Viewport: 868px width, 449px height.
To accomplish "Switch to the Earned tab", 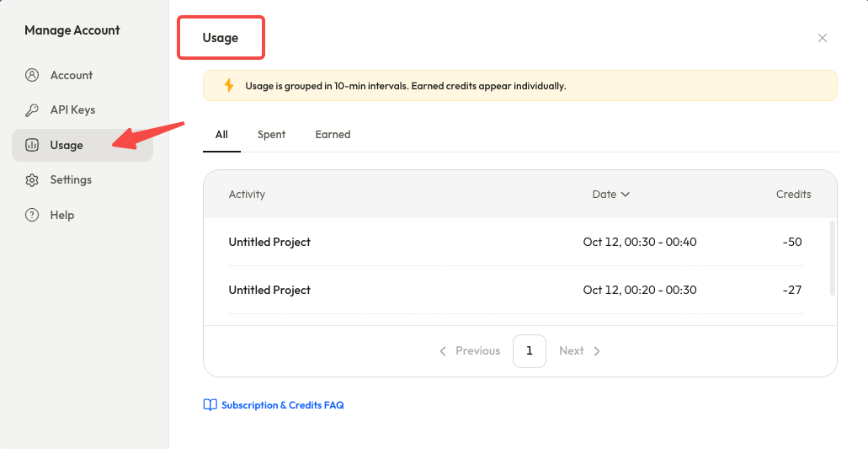I will (333, 135).
